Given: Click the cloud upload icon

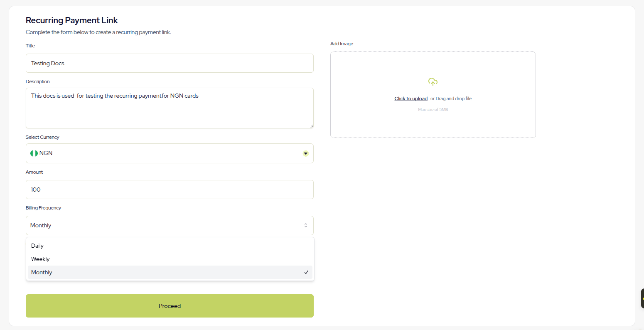Looking at the screenshot, I should (x=433, y=82).
